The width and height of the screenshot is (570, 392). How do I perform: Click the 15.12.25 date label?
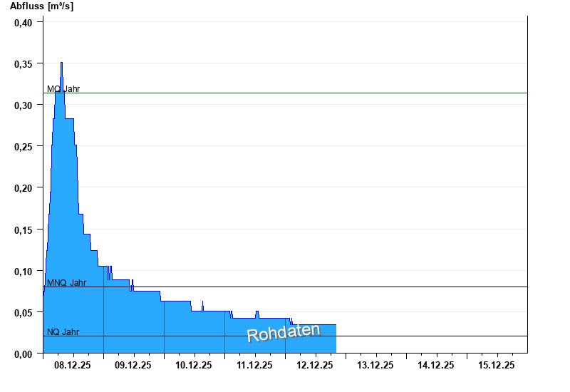pos(497,365)
